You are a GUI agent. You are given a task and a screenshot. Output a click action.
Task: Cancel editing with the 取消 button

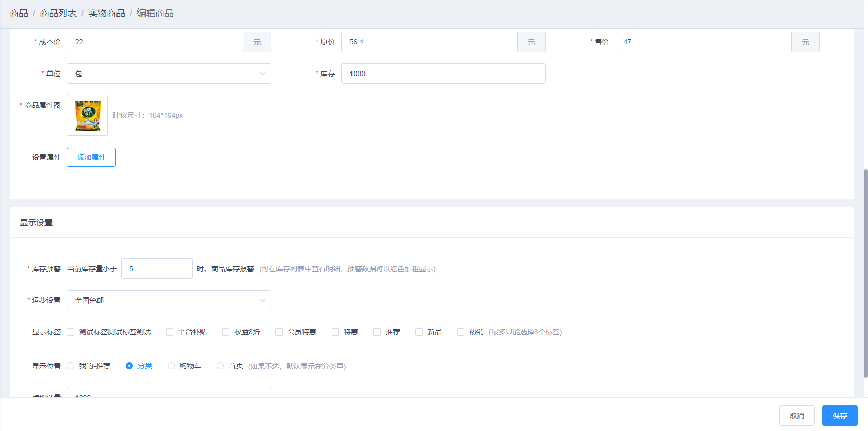pos(796,416)
